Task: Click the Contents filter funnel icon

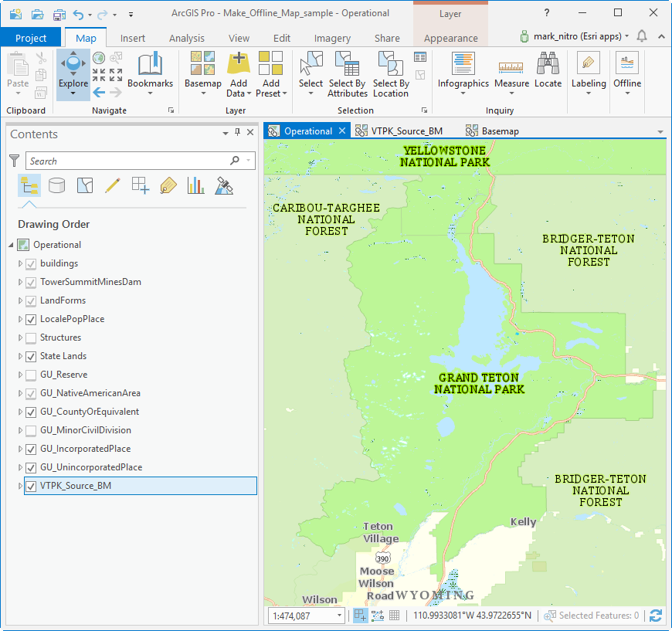Action: (x=15, y=161)
